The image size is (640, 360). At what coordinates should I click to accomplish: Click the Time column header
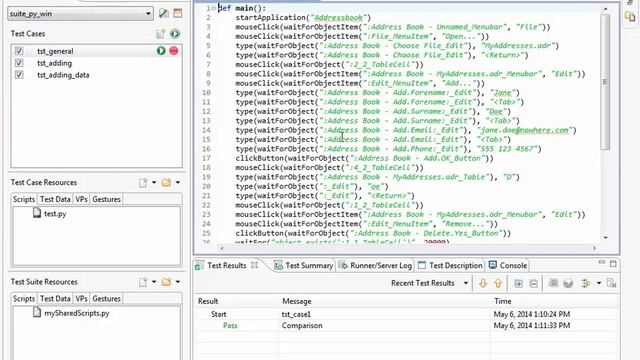tap(554, 301)
